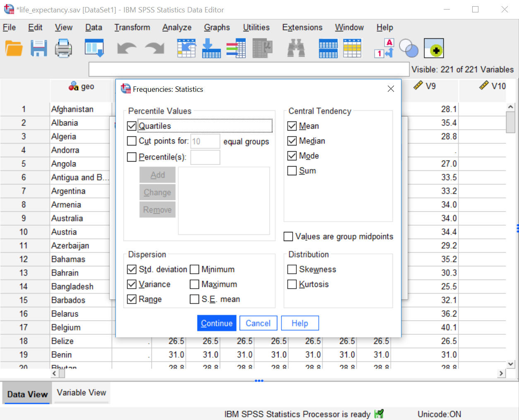Check the Minimum checkbox
Screen dimensions: 519x420
195,270
